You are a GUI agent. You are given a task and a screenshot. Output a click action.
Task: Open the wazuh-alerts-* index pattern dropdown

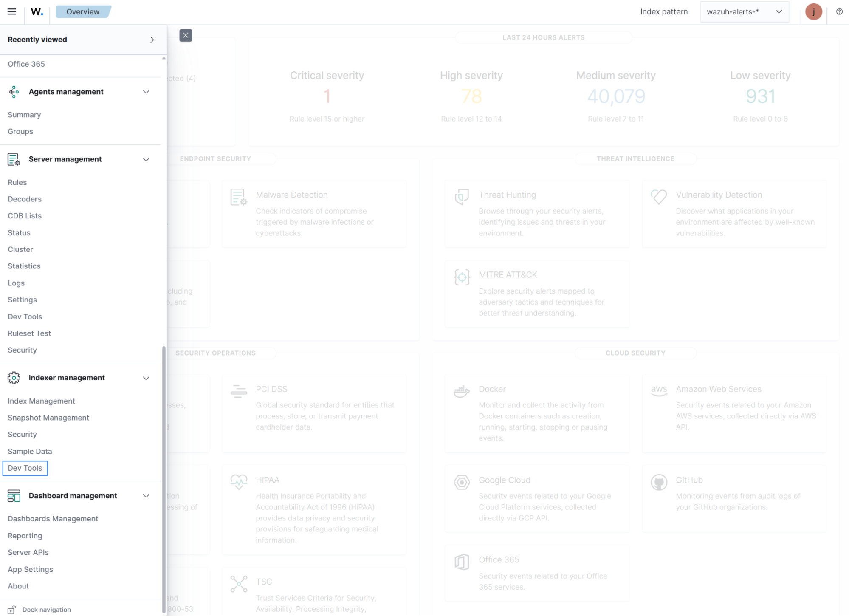tap(744, 11)
